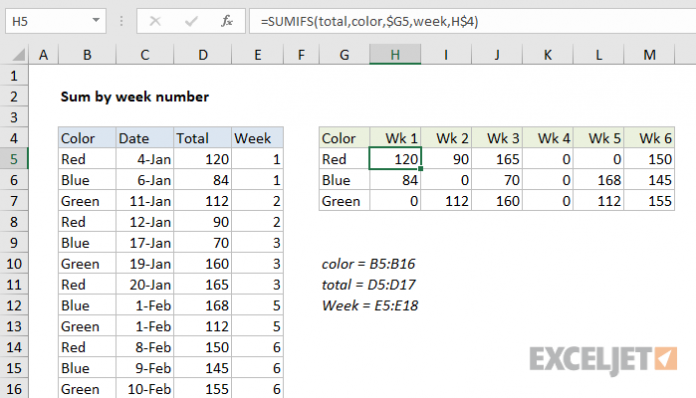Expand the Name Box dropdown arrow
The height and width of the screenshot is (398, 696).
point(95,20)
